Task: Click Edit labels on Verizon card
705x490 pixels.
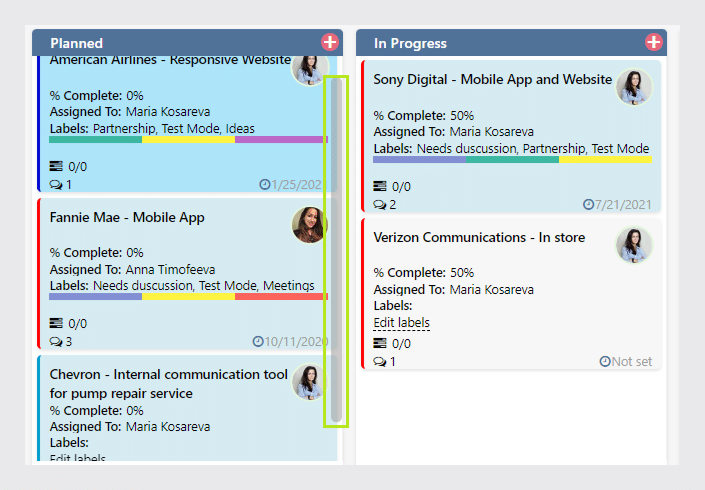Action: coord(402,323)
